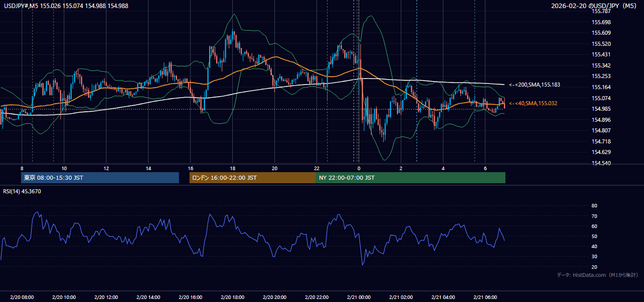644x302 pixels.
Task: Click the 2/20 08:00 time label
Action: [22, 297]
